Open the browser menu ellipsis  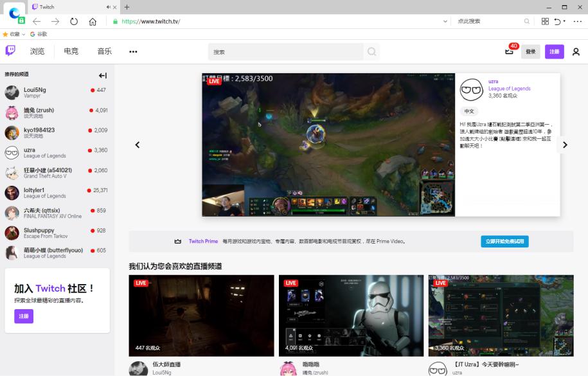578,21
